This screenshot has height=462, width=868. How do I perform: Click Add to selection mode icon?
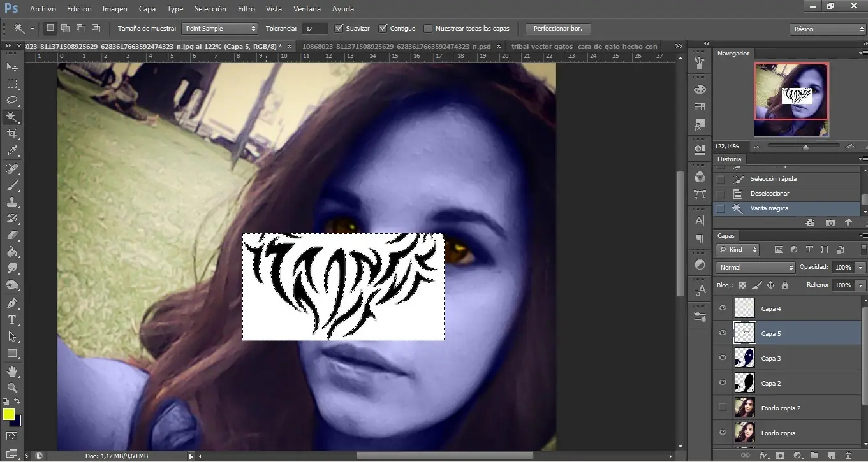[65, 29]
